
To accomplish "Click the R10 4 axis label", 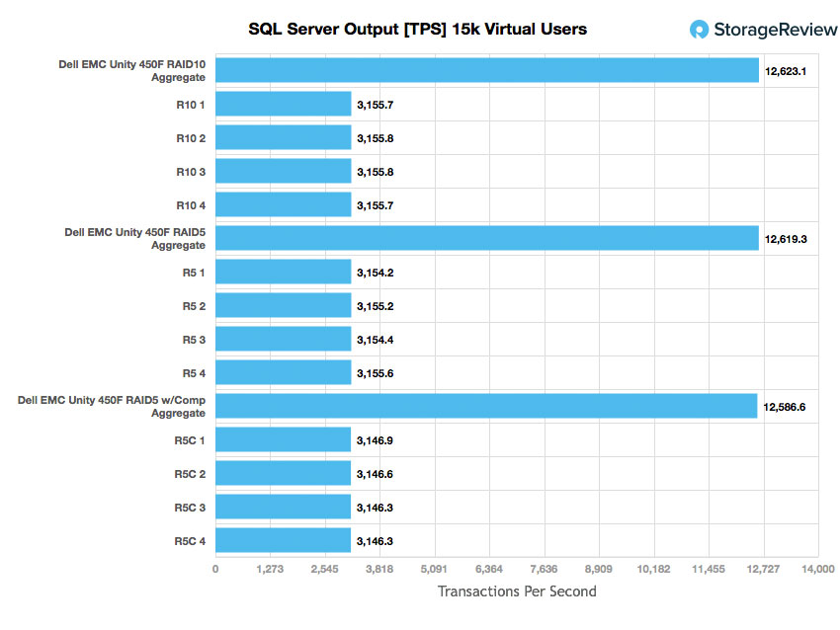I will [x=191, y=205].
